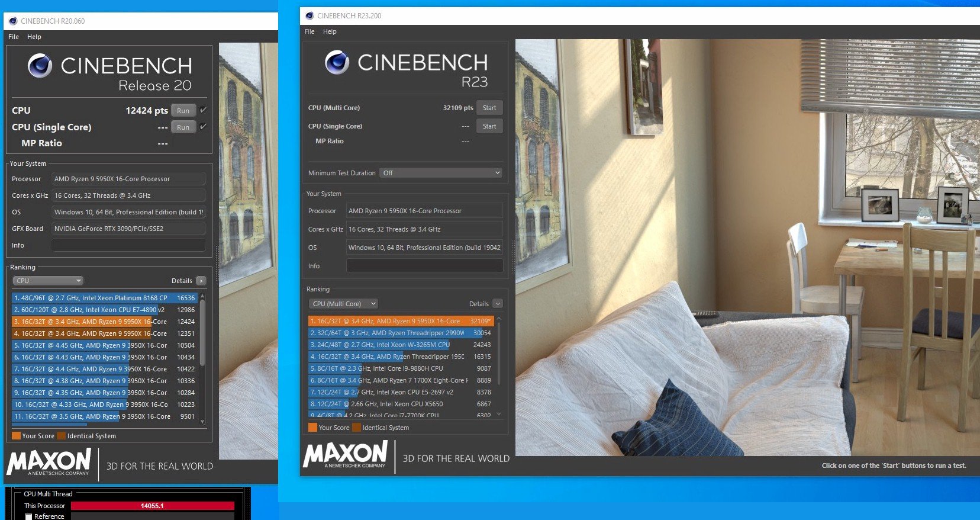The height and width of the screenshot is (520, 980).
Task: Select R20 ranking row 4.4 GHz Ryzen 9 3950X
Action: (105, 369)
